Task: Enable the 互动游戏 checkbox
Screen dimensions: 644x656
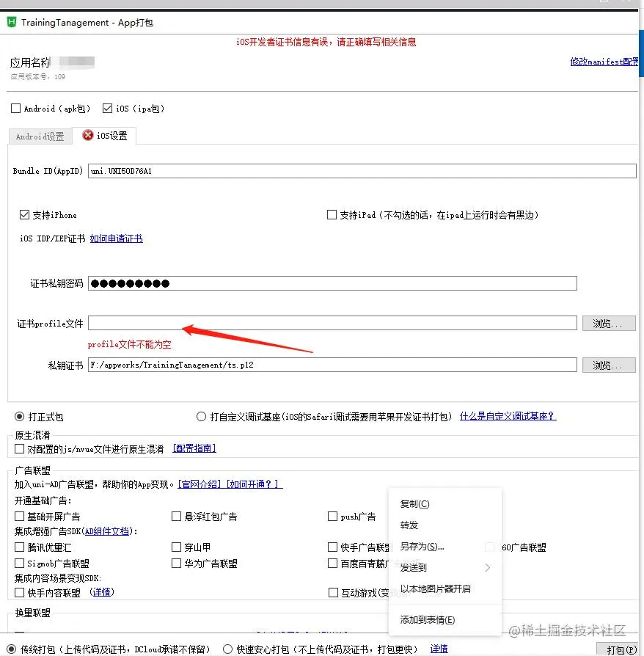Action: tap(333, 593)
